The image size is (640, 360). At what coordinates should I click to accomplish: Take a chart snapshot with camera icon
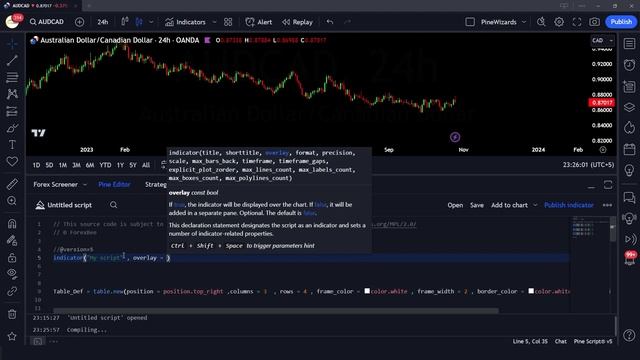click(x=594, y=22)
